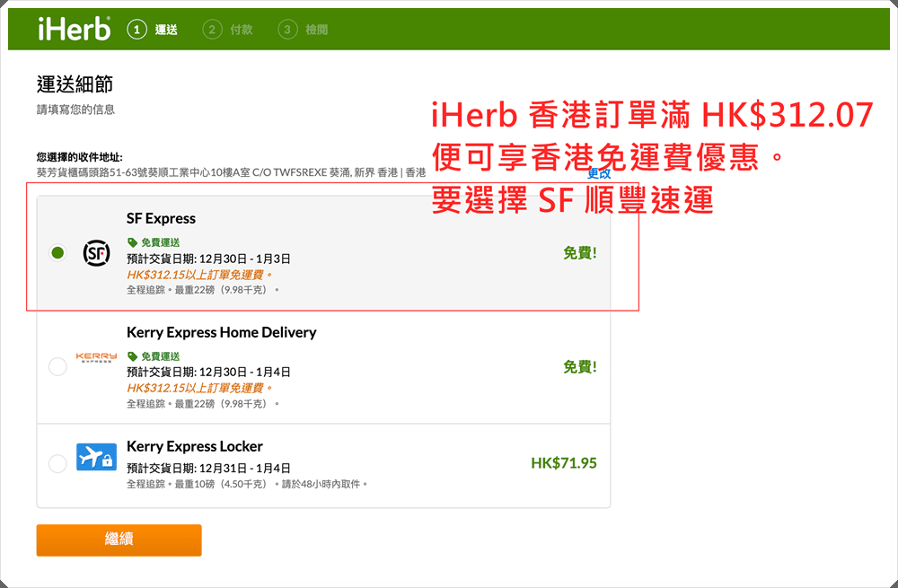Go to the 運送 shipping step tab
The width and height of the screenshot is (898, 588).
pos(166,30)
